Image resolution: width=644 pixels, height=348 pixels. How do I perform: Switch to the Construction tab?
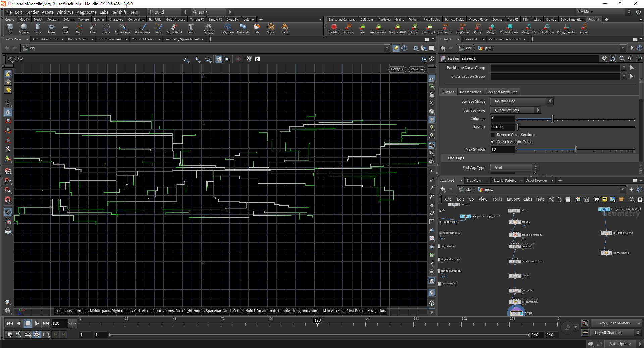point(470,92)
